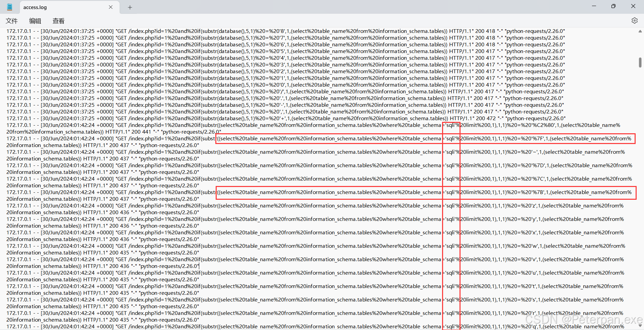Click the log line containing '%7D'
The width and height of the screenshot is (644, 330).
click(319, 166)
